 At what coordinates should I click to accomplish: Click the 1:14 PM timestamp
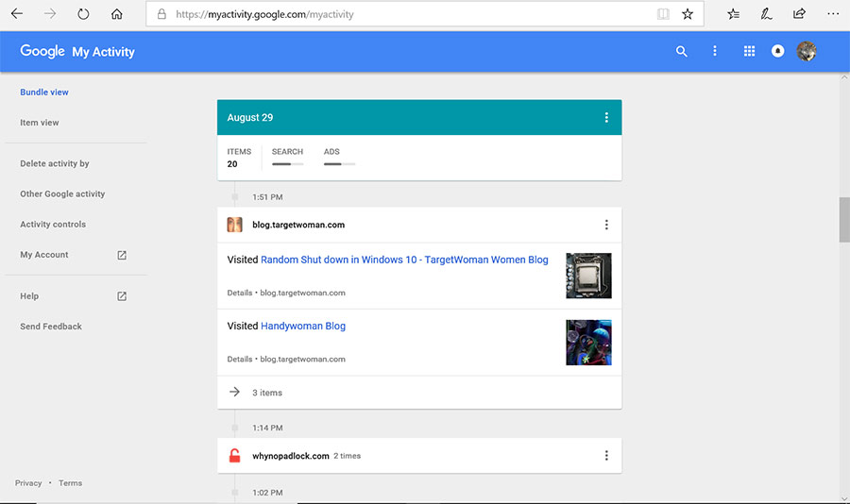coord(267,428)
